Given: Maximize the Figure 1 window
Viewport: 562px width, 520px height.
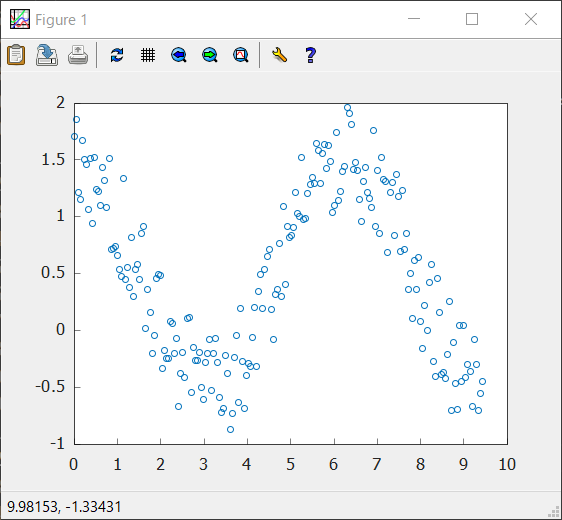Looking at the screenshot, I should tap(472, 19).
